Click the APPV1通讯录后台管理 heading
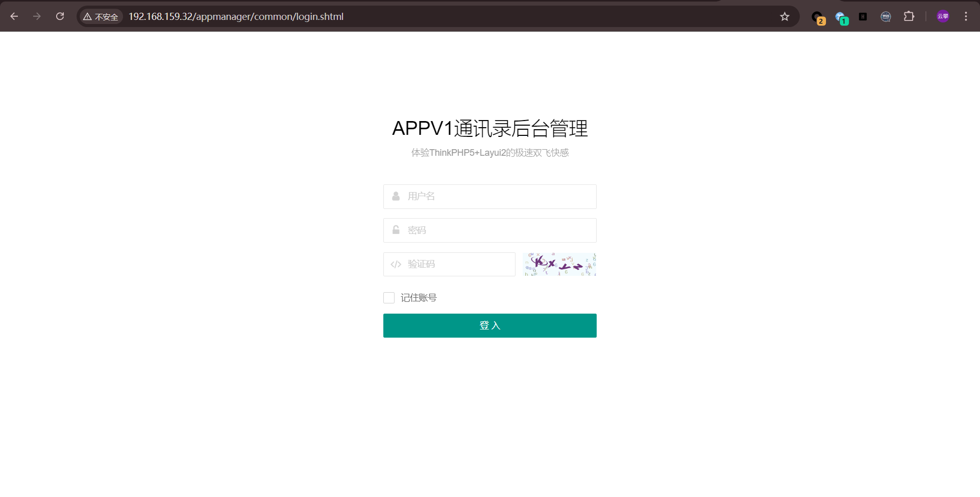980x497 pixels. point(490,128)
